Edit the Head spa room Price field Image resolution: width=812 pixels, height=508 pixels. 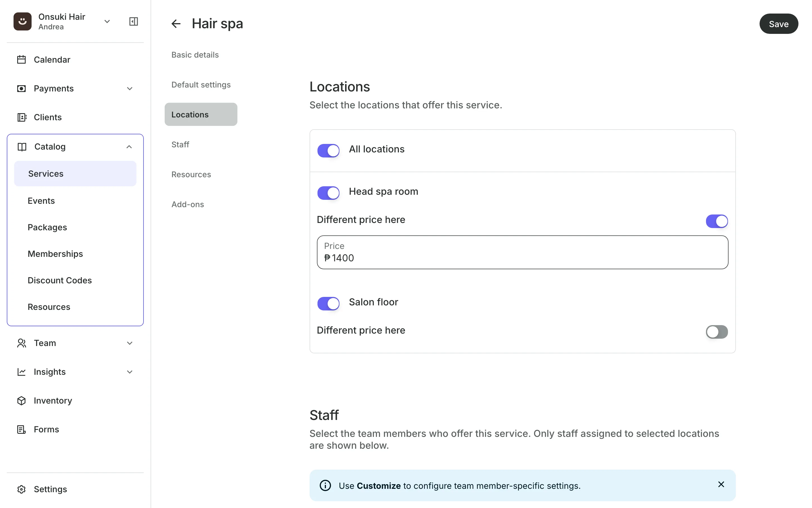(522, 252)
